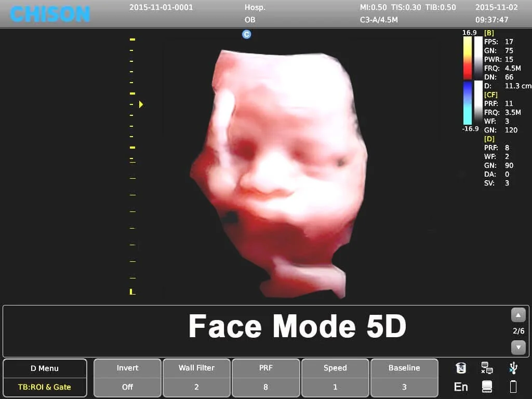Image resolution: width=532 pixels, height=399 pixels.
Task: Go to previous page with up arrow
Action: (518, 315)
